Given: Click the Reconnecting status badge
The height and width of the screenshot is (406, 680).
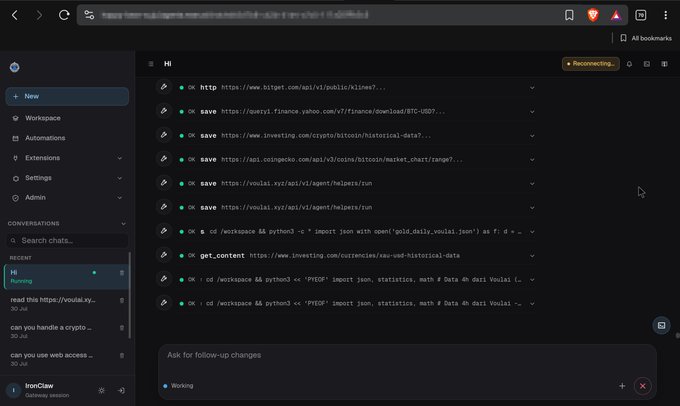Looking at the screenshot, I should (591, 64).
